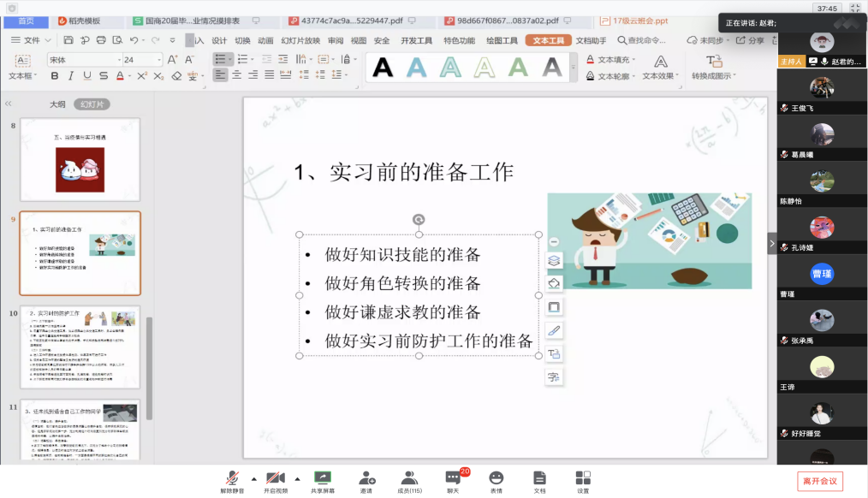
Task: Click the leave meeting (离开会议) button
Action: 819,481
